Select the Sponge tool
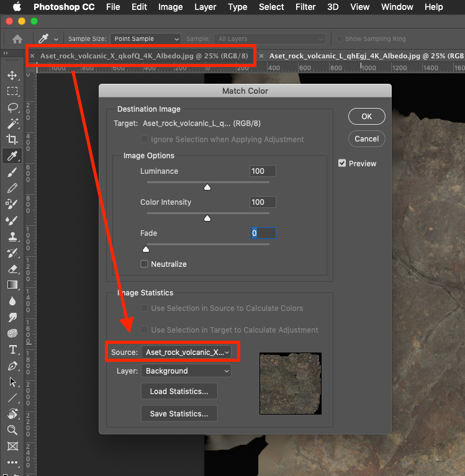The width and height of the screenshot is (465, 476). pos(12,333)
